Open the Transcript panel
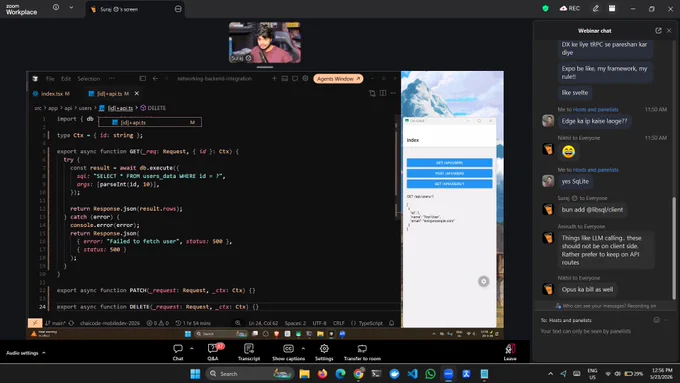Viewport: 680px width, 383px height. (249, 352)
